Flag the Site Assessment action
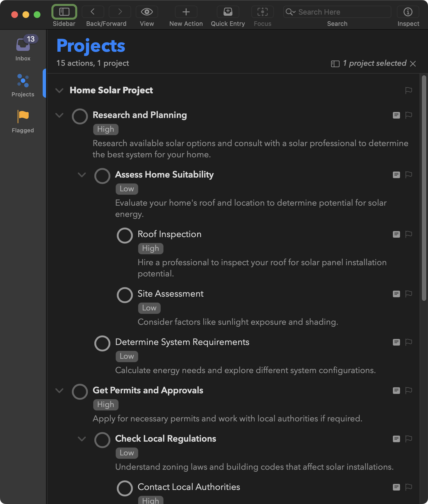 point(409,294)
